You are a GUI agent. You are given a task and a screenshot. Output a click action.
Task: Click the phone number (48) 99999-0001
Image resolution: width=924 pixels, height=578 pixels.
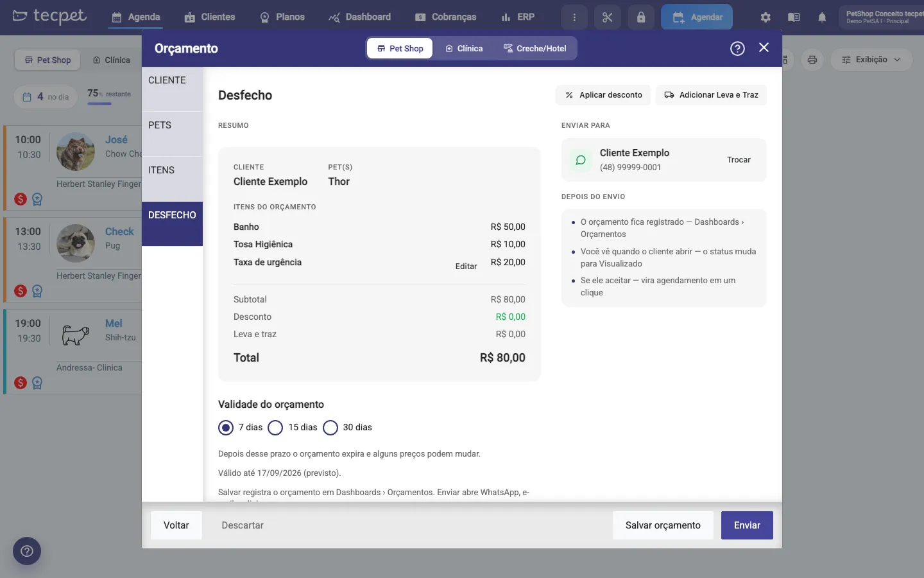tap(630, 167)
